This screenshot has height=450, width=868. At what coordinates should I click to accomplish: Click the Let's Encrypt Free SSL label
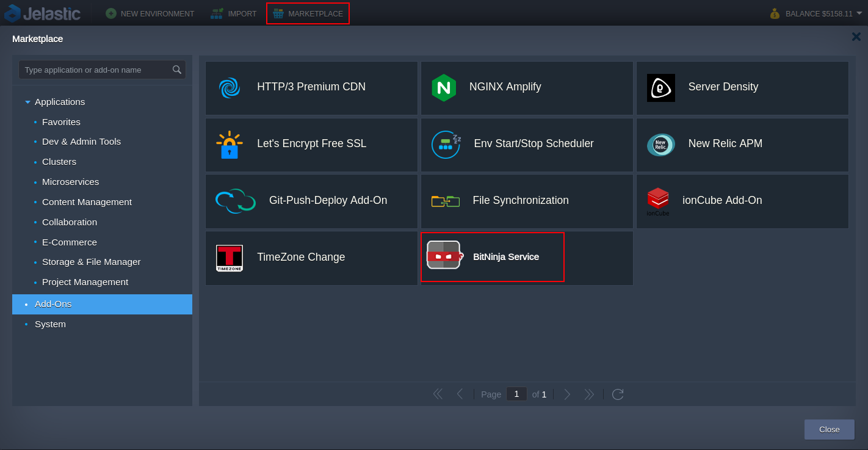(312, 143)
